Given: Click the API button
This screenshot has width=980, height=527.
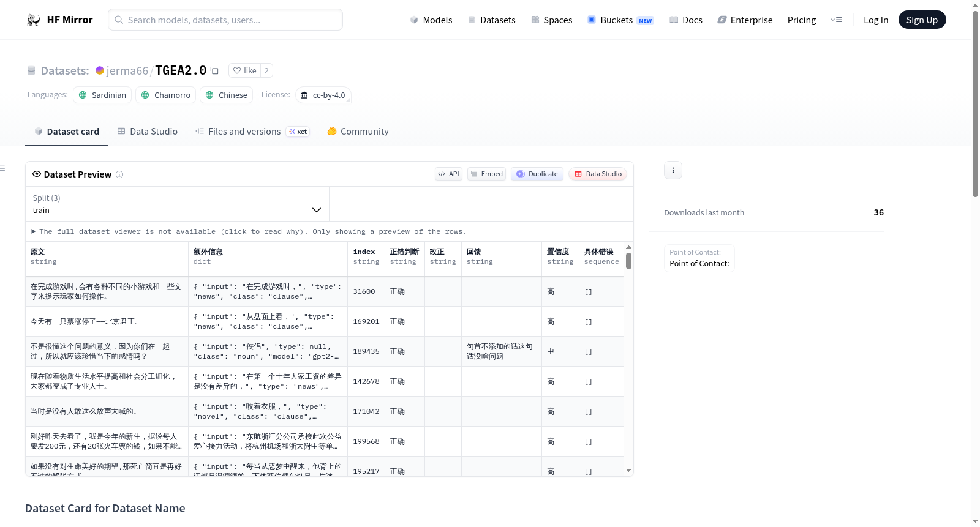Looking at the screenshot, I should point(448,174).
